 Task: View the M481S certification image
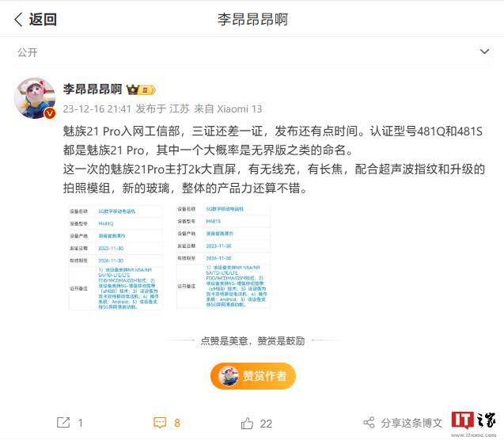pos(223,257)
